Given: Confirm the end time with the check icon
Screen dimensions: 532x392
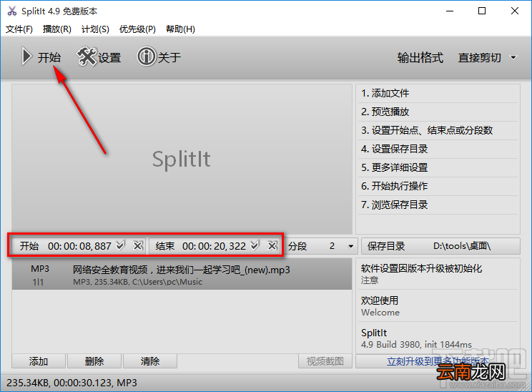Looking at the screenshot, I should click(x=255, y=245).
